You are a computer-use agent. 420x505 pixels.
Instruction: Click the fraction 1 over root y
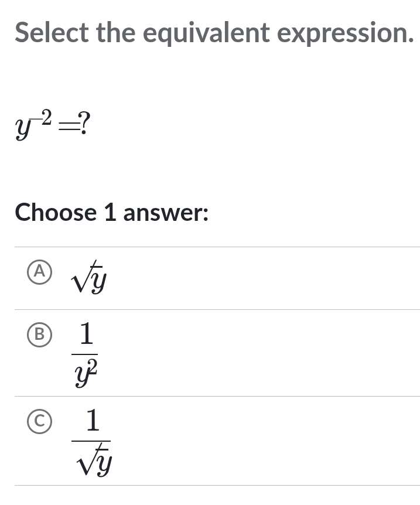click(x=92, y=441)
